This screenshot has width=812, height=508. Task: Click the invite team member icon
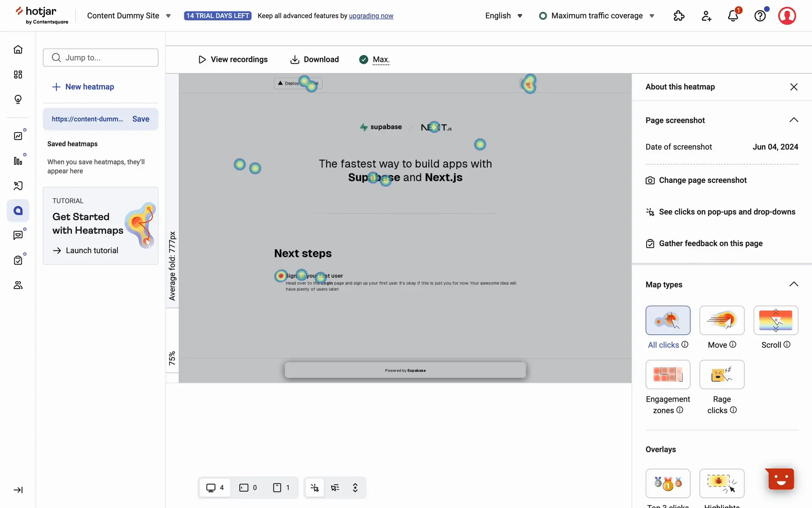(706, 16)
